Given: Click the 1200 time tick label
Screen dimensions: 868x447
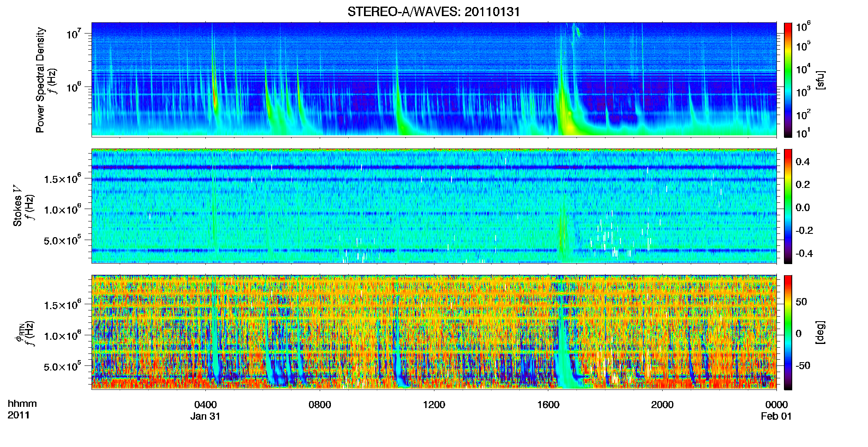Looking at the screenshot, I should pyautogui.click(x=434, y=404).
